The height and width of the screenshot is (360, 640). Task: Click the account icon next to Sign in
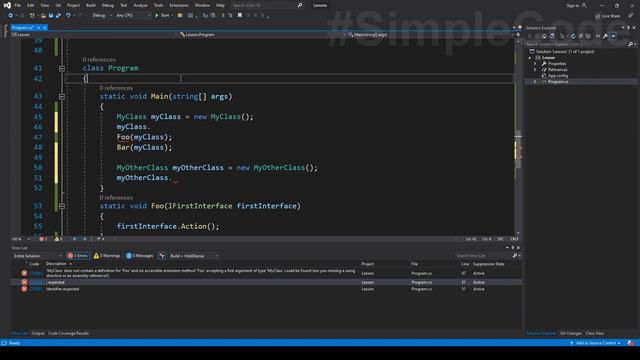coord(584,5)
